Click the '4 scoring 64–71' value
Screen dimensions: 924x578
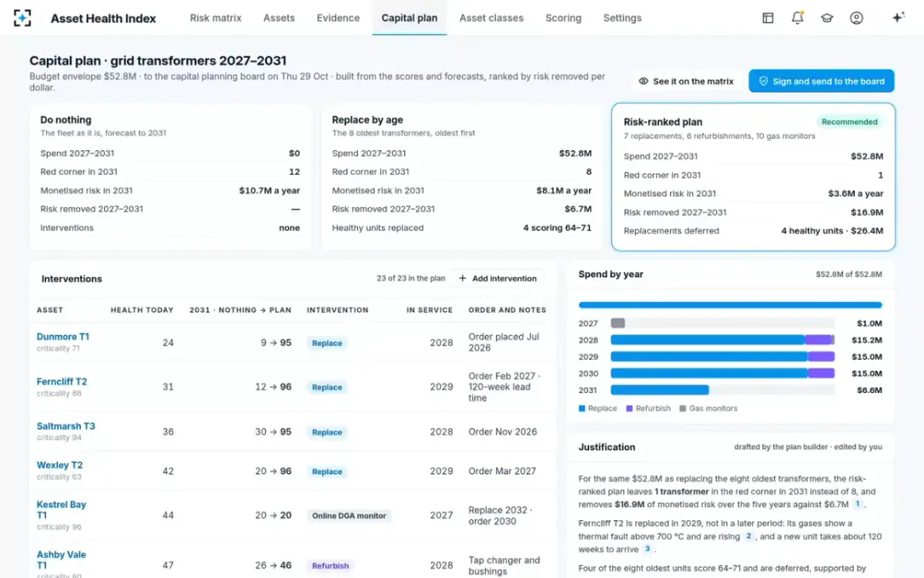click(557, 227)
